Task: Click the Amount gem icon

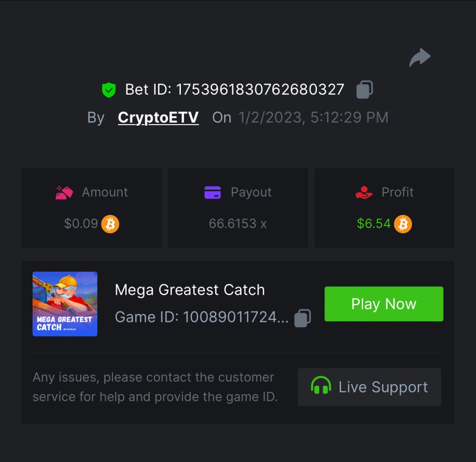Action: tap(64, 193)
